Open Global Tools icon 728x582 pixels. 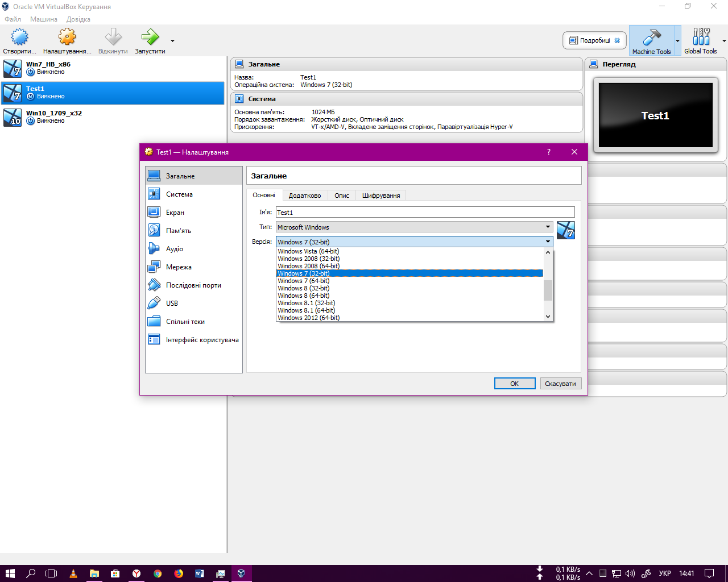(x=701, y=38)
